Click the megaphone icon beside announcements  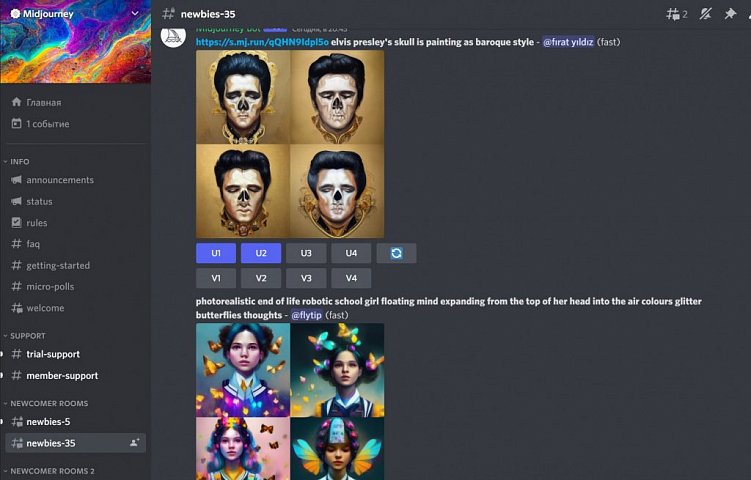(x=16, y=180)
